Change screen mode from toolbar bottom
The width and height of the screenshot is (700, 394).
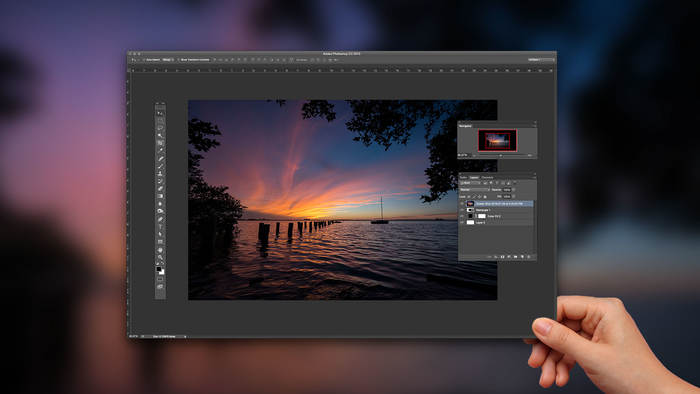[x=160, y=286]
